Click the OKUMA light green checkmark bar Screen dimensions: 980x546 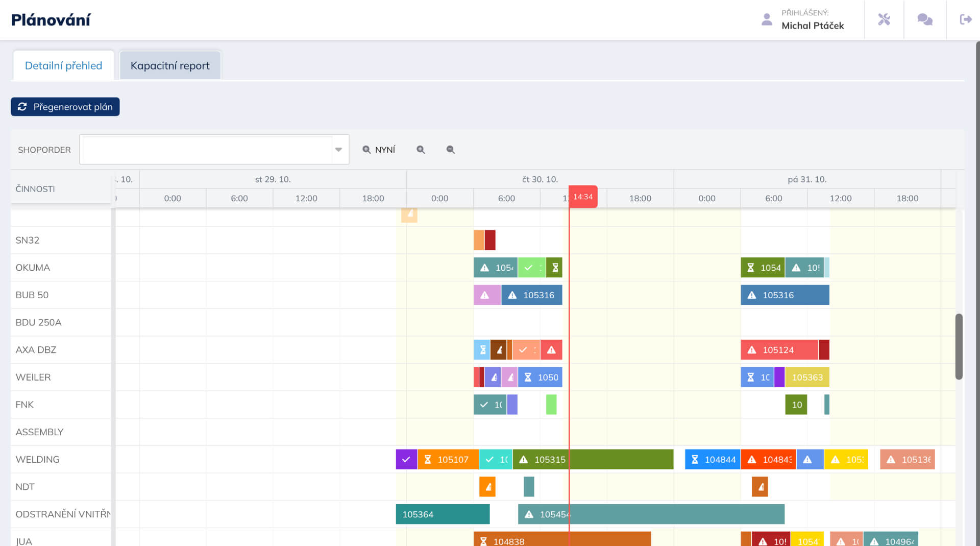532,268
